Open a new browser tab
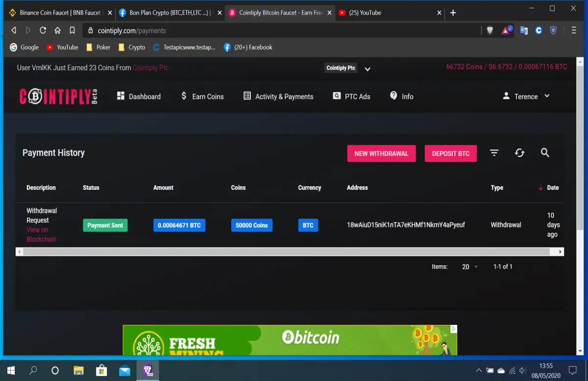 coord(453,13)
